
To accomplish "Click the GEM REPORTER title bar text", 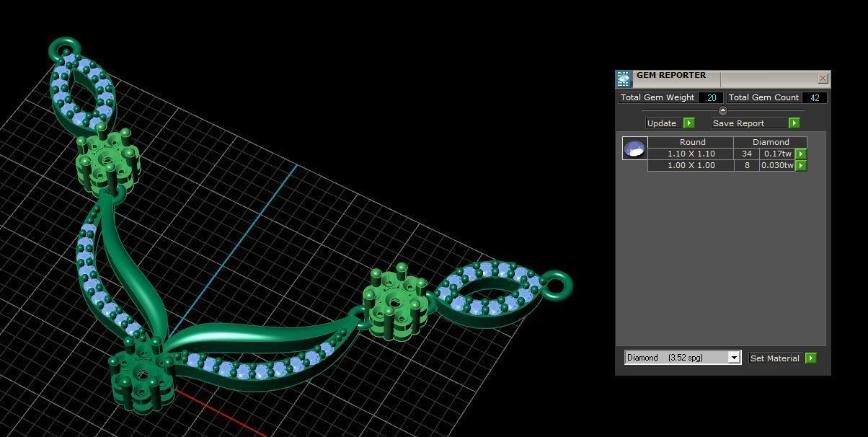I will tap(671, 75).
